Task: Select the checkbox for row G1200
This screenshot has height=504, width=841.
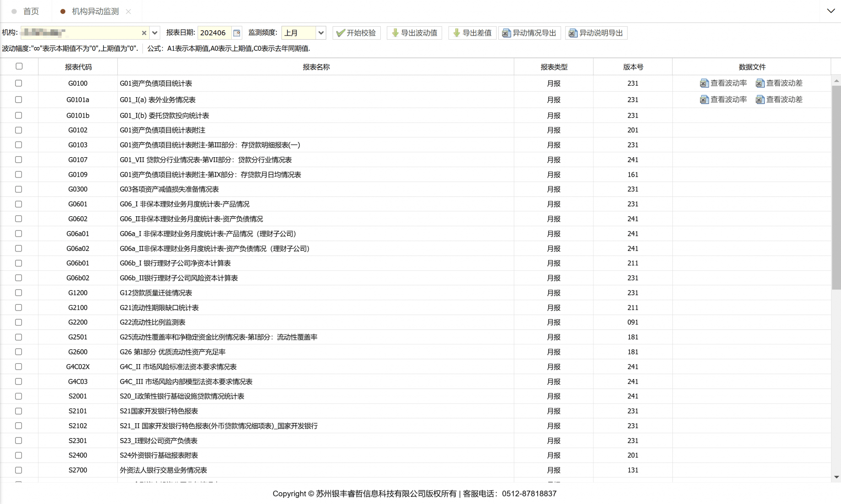Action: (x=19, y=293)
